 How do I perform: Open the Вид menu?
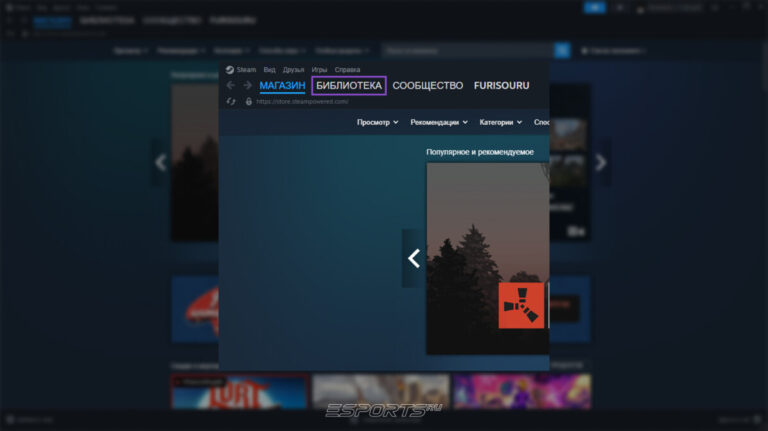(x=269, y=70)
